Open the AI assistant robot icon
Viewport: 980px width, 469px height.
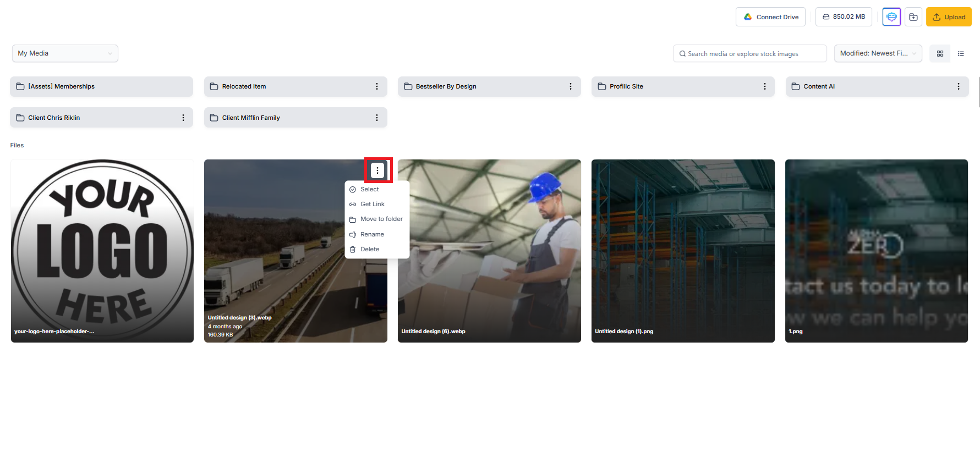891,17
